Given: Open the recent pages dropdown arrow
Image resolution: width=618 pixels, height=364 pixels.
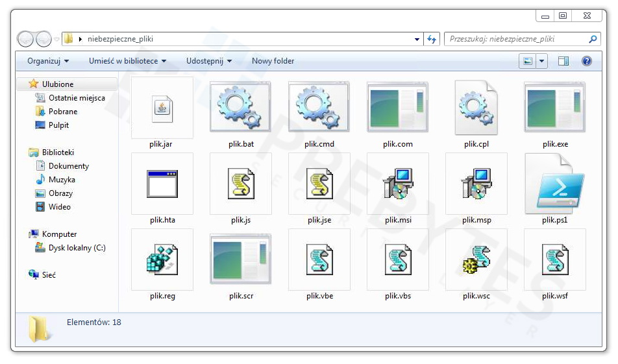Looking at the screenshot, I should pos(56,39).
